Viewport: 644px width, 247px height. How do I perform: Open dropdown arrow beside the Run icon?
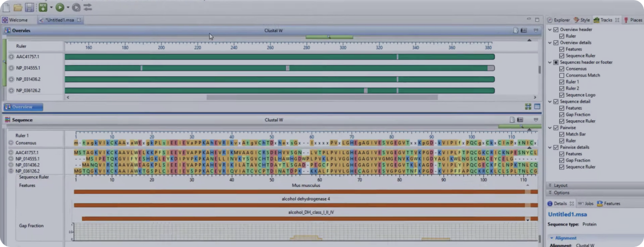pos(68,8)
